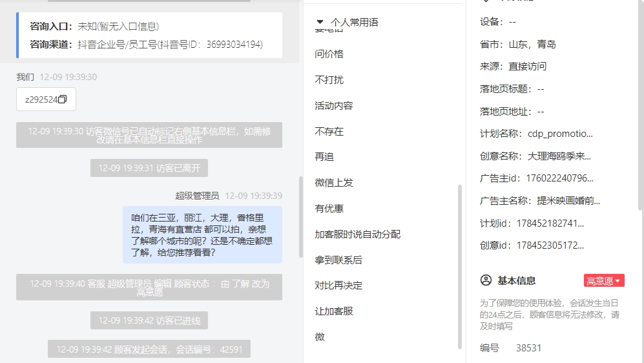Screen dimensions: 644x363
Task: Select the 有优惠 quick phrase
Action: pyautogui.click(x=329, y=209)
